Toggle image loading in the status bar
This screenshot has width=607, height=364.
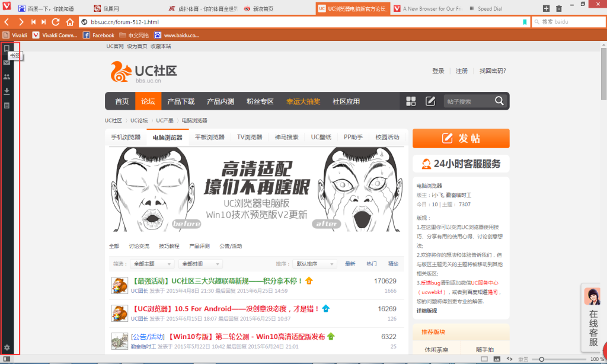[497, 359]
